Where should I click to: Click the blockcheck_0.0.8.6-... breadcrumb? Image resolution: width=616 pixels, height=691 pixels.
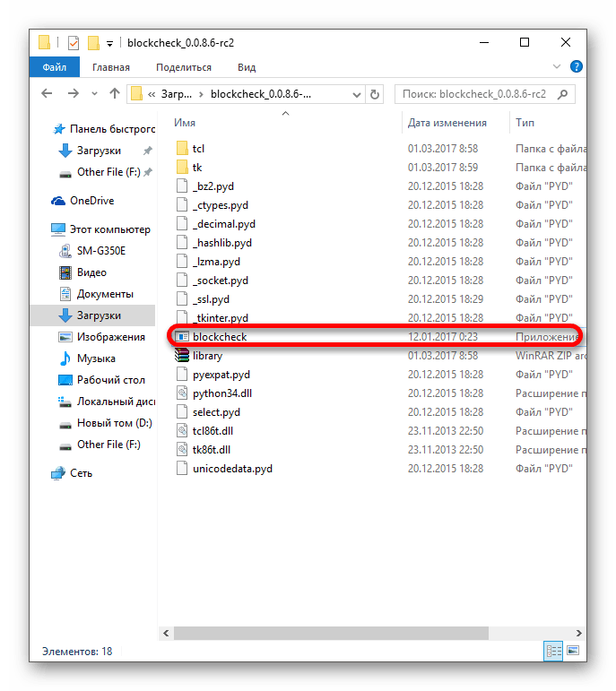click(x=261, y=94)
